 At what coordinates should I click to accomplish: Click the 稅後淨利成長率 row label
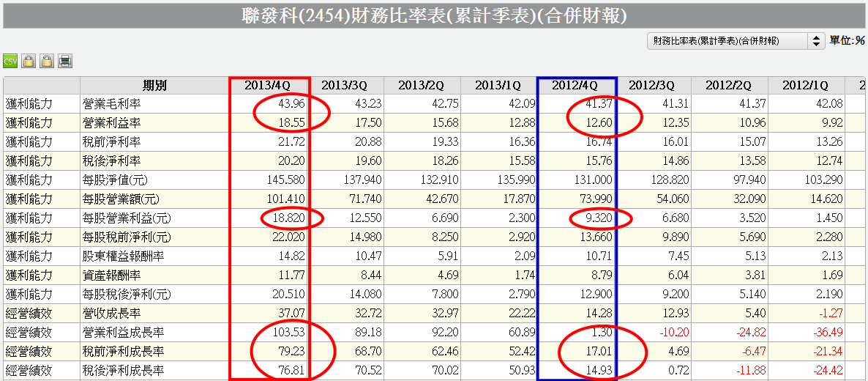[123, 371]
